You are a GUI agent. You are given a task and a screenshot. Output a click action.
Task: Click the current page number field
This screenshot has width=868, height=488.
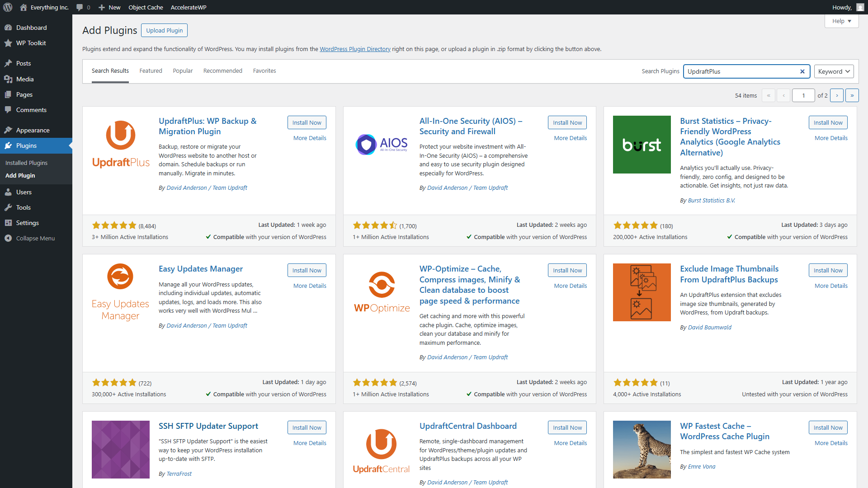coord(803,95)
